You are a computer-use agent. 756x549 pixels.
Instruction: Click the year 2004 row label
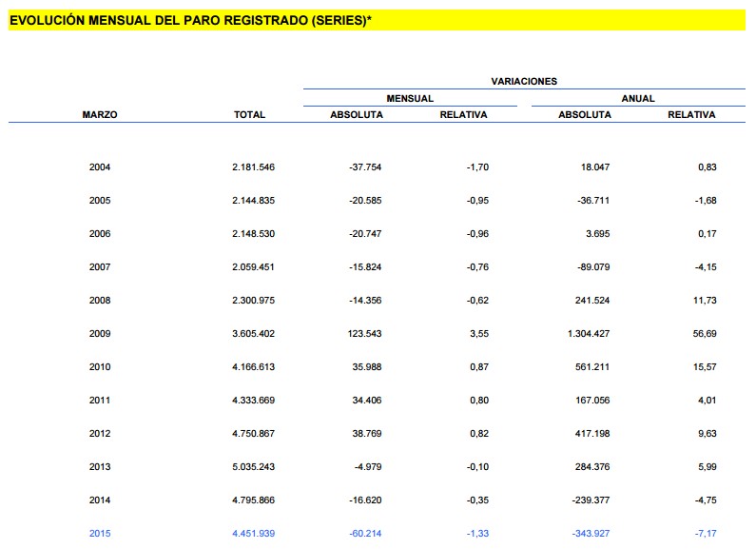click(100, 167)
